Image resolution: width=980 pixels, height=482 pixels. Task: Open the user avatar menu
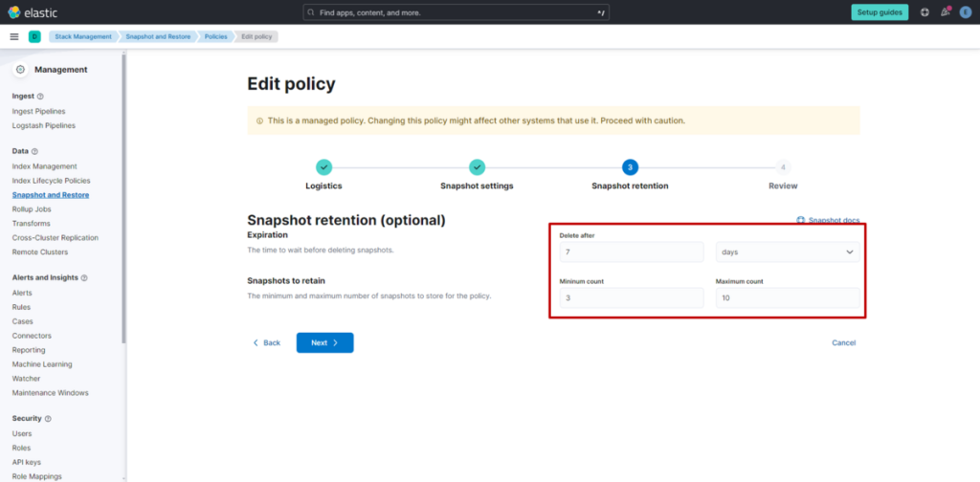point(966,12)
